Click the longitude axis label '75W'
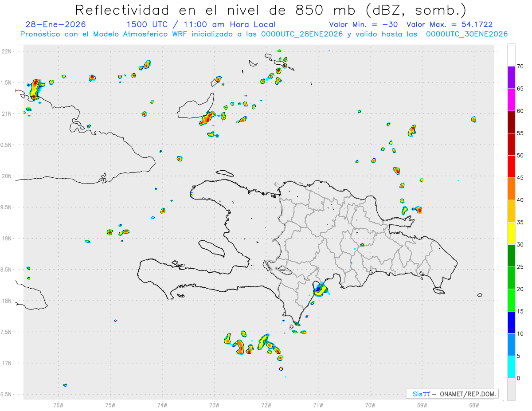Viewport: 532px width, 411px height. coord(110,404)
